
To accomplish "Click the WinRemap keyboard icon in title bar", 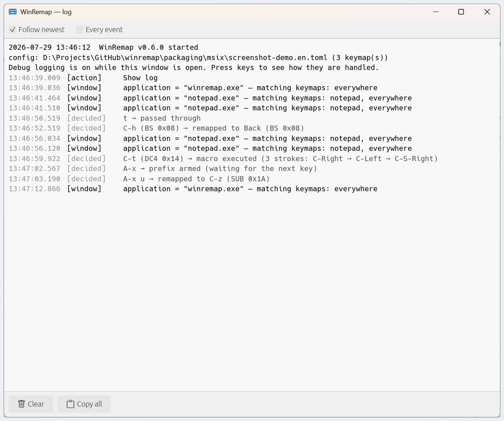I will [x=13, y=12].
